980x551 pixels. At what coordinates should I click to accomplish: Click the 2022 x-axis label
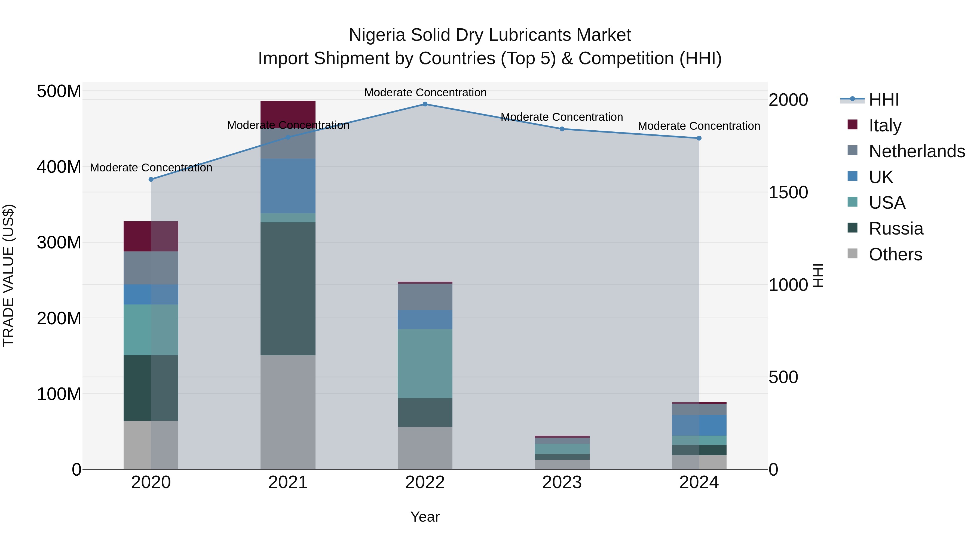coord(425,482)
